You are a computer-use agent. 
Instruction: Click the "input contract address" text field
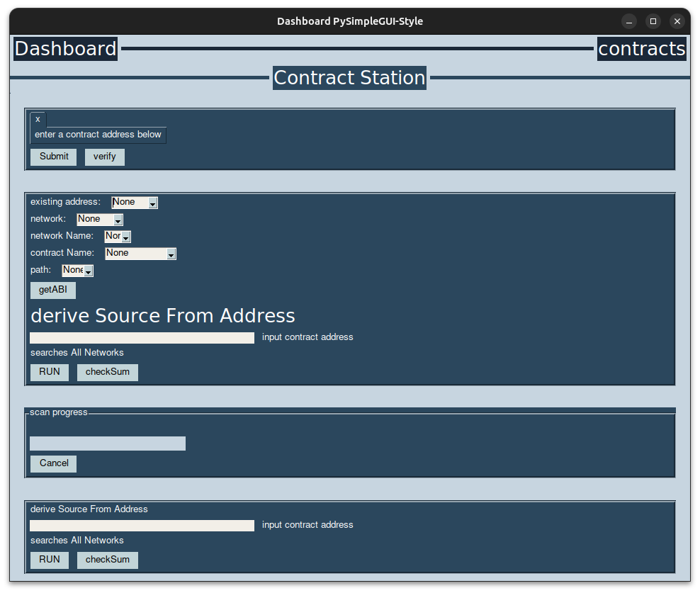(x=142, y=337)
